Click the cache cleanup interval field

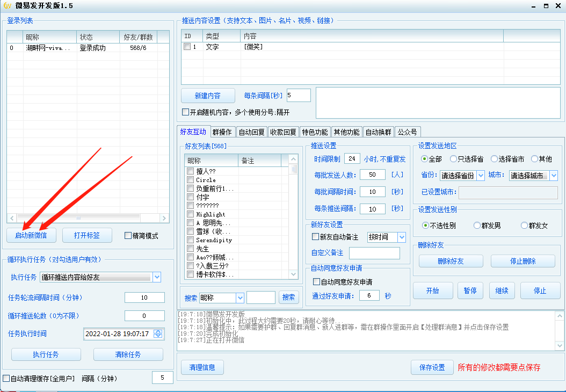pyautogui.click(x=162, y=378)
